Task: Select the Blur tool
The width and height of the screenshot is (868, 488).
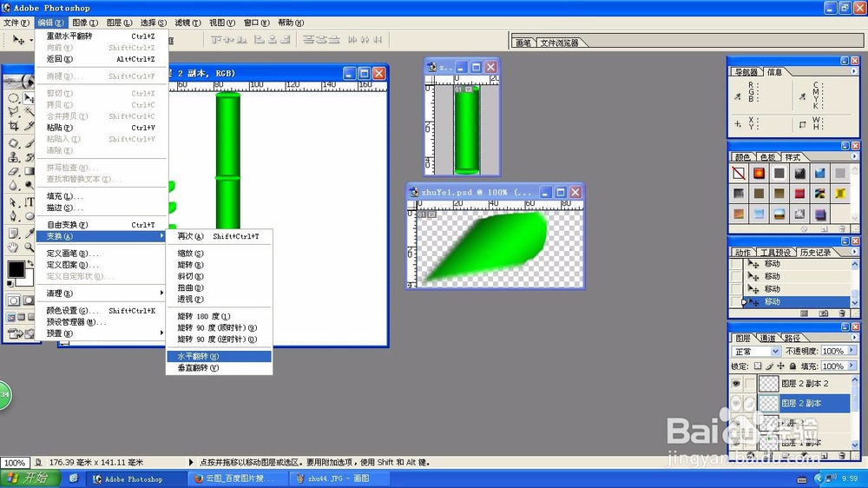Action: click(x=13, y=185)
